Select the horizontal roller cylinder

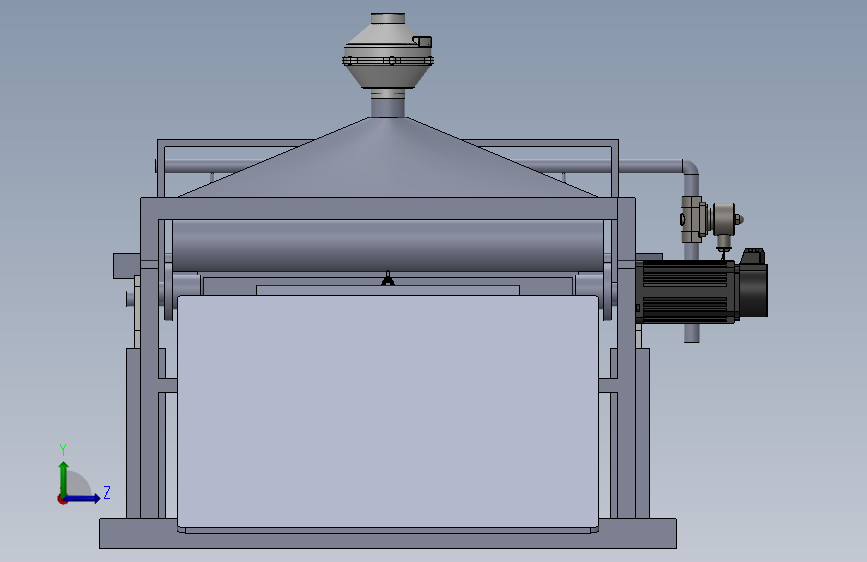[388, 246]
